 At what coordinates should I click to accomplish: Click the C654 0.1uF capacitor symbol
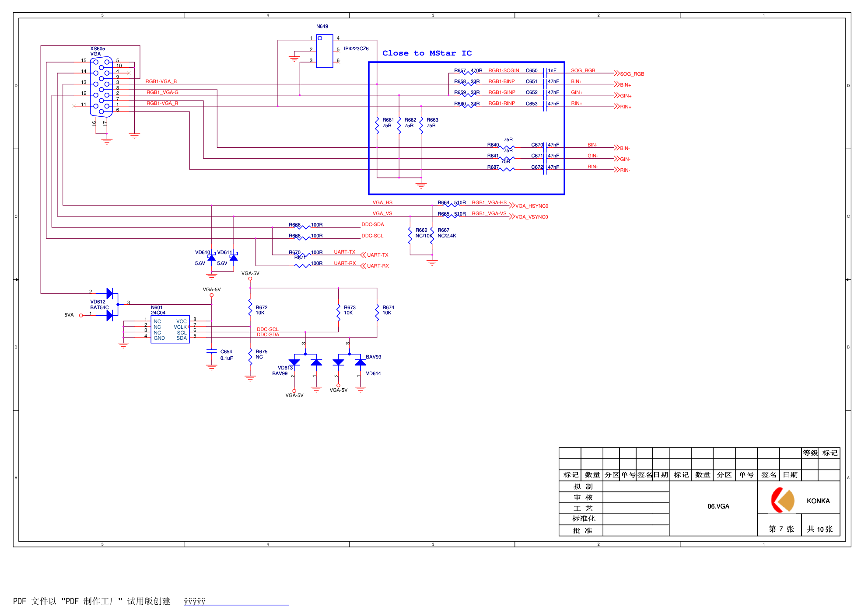211,352
